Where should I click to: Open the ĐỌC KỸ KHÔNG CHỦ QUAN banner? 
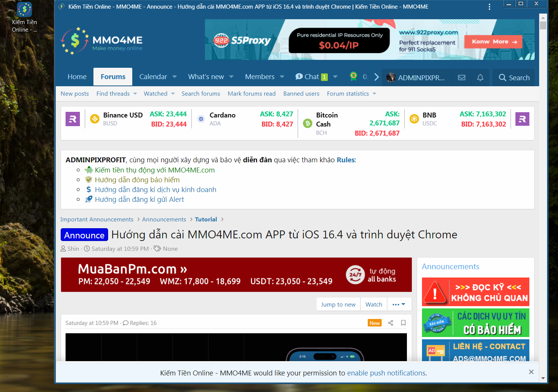[475, 292]
